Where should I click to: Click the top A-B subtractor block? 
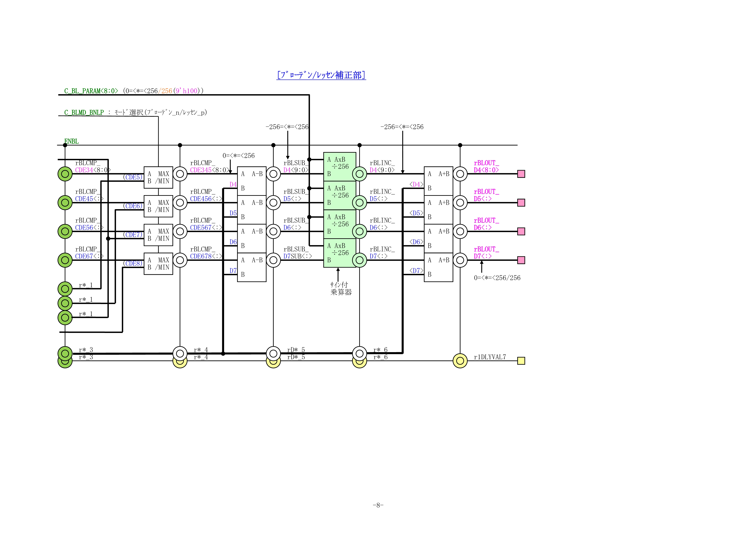251,181
